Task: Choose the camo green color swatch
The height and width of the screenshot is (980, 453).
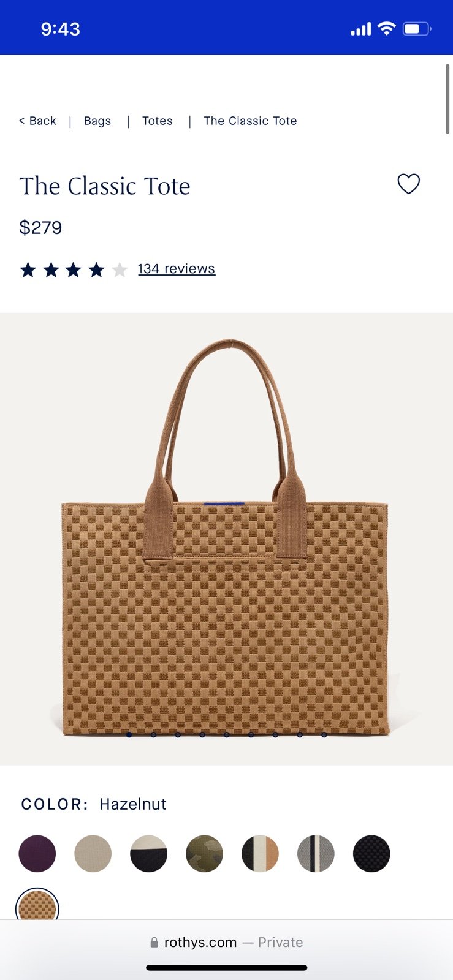Action: 204,853
